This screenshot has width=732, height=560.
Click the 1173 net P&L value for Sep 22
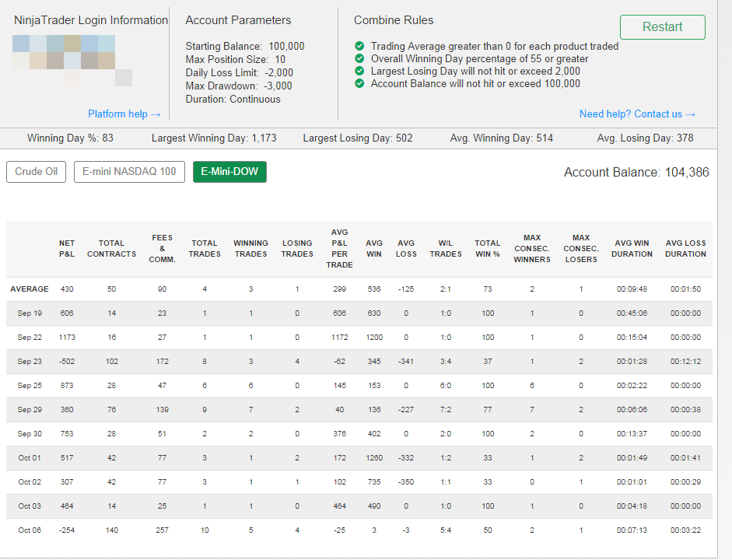pos(67,338)
